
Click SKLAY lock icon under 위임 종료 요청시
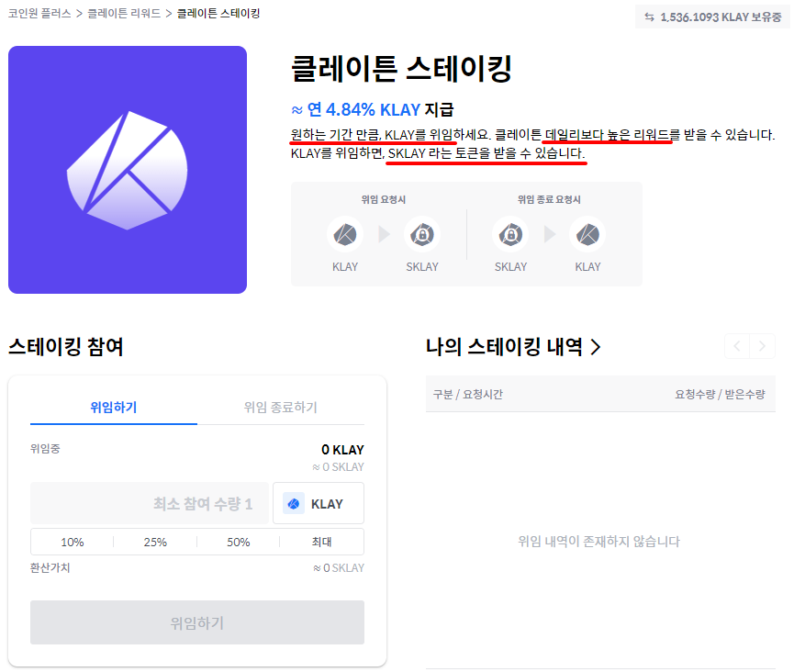point(510,234)
